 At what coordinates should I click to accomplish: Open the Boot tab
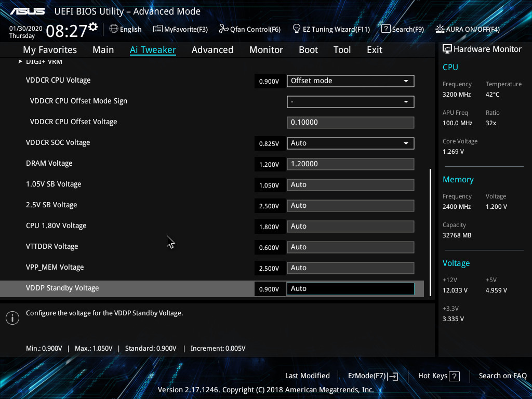point(309,50)
